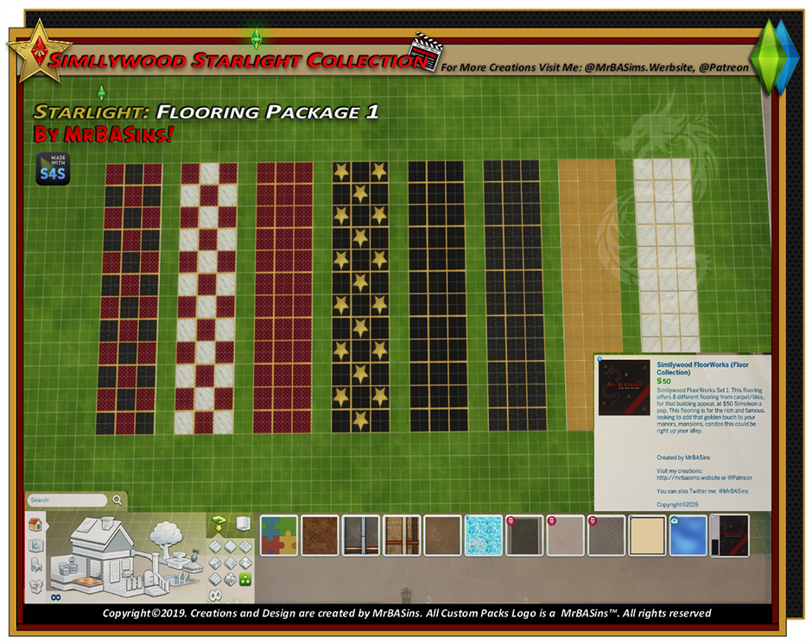The width and height of the screenshot is (812, 644).
Task: Click the solid gold tile floor strip
Action: point(590,294)
